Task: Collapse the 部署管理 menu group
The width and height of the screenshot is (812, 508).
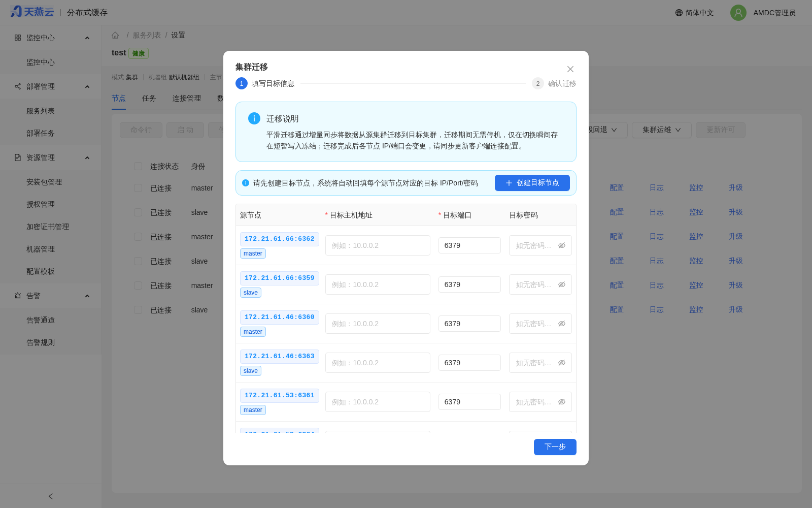Action: [x=87, y=87]
